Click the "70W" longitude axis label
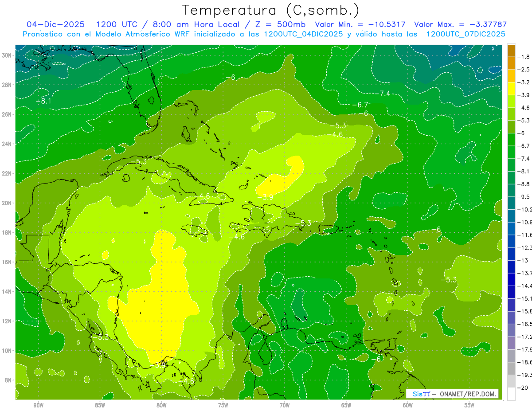The width and height of the screenshot is (532, 411). click(285, 405)
